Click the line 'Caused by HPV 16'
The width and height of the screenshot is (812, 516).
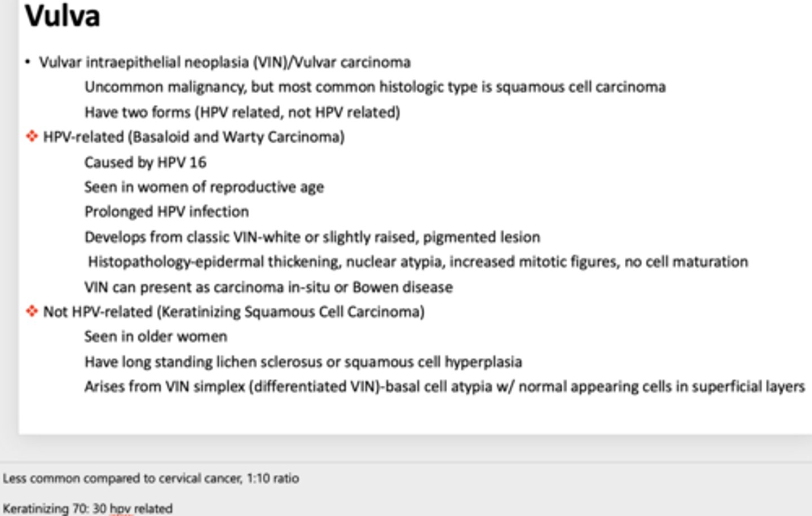click(x=145, y=162)
